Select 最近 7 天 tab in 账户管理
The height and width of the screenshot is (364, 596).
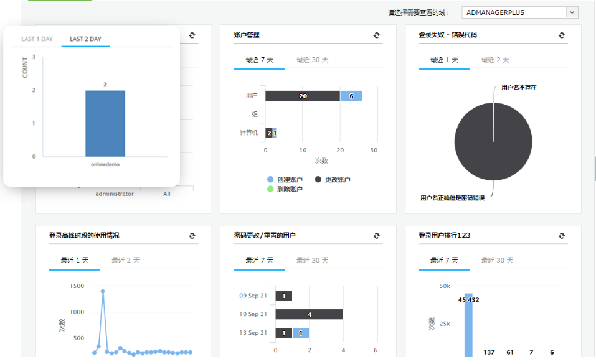coord(259,60)
